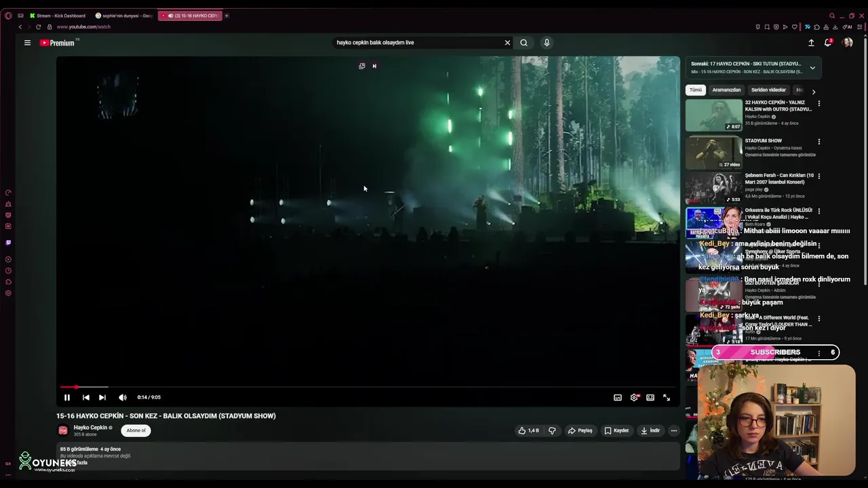Open Twitch panel in Opera sidebar
This screenshot has height=488, width=868.
click(8, 243)
